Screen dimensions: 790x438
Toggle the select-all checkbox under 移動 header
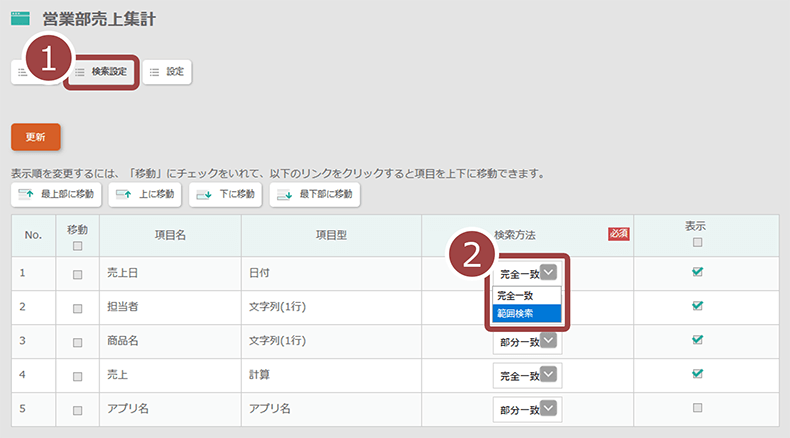(x=77, y=246)
